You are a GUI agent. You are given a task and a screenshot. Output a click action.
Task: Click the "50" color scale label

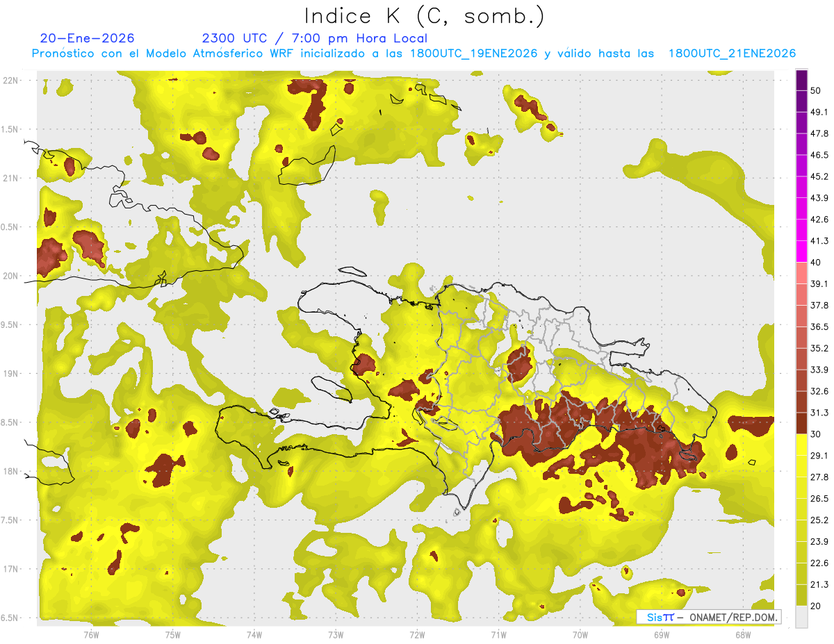(x=817, y=90)
